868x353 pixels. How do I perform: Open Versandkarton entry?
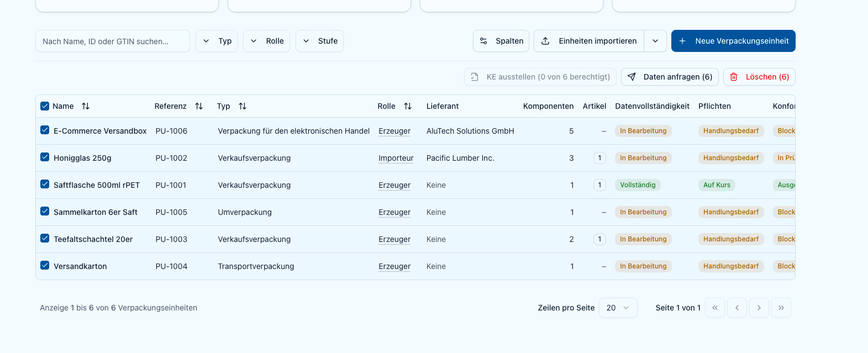pos(80,266)
